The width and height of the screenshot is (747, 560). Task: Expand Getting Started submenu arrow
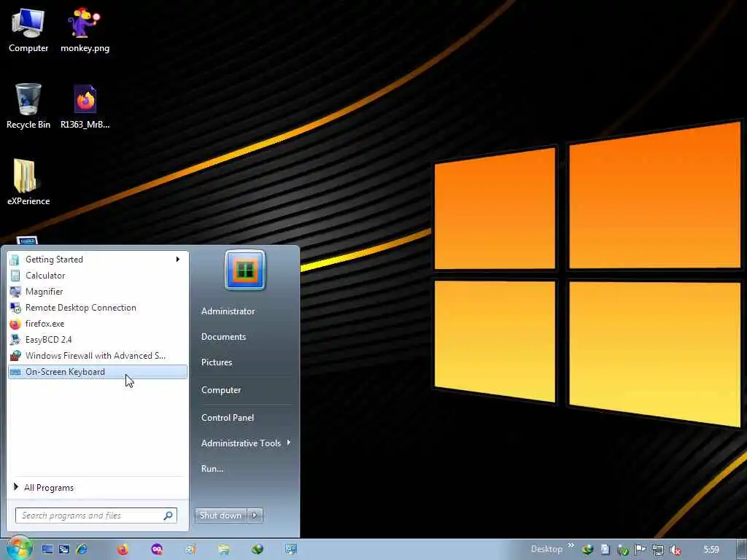point(178,259)
